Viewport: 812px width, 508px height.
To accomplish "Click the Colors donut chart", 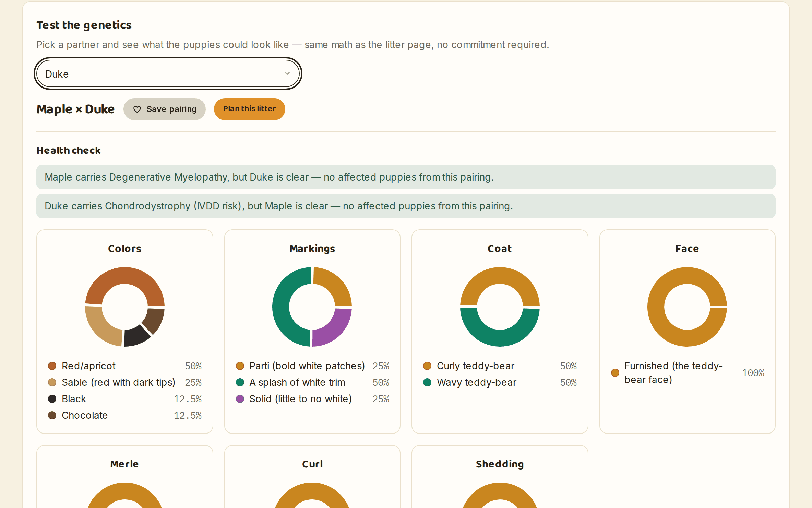I will (125, 307).
